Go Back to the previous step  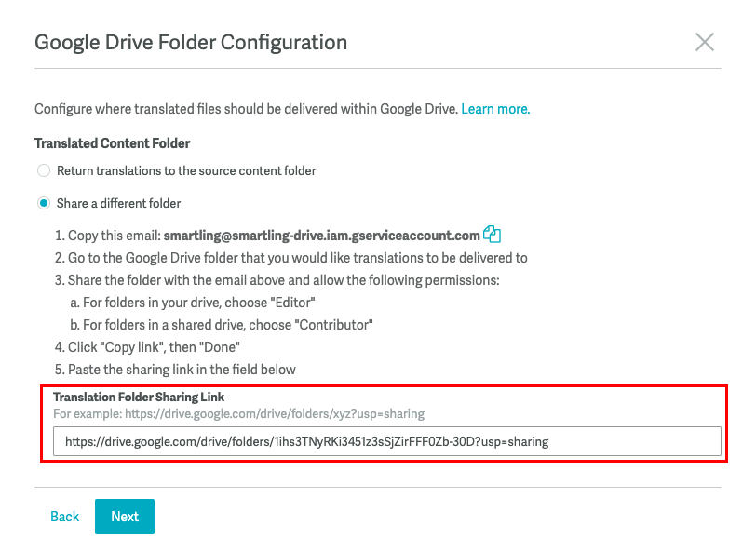(x=64, y=517)
